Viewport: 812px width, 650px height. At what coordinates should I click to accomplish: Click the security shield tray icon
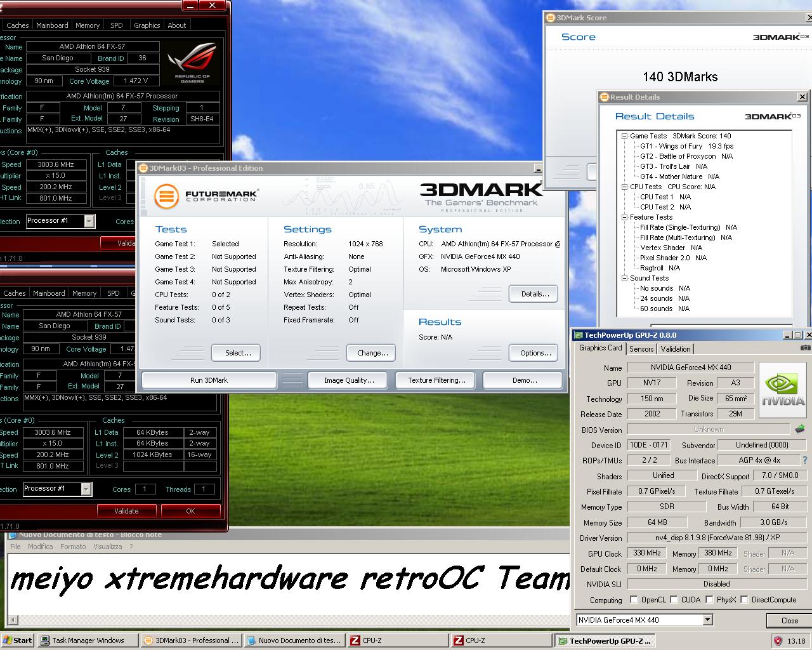(x=778, y=640)
